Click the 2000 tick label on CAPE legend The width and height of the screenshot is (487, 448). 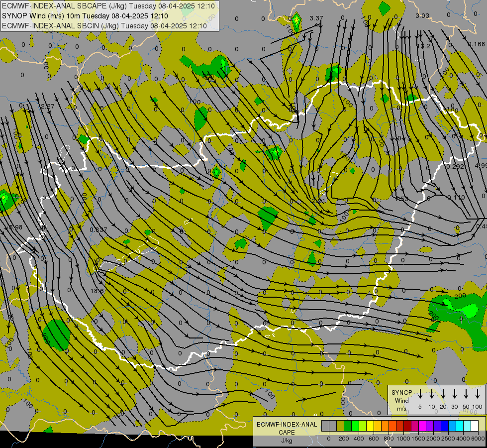click(433, 439)
